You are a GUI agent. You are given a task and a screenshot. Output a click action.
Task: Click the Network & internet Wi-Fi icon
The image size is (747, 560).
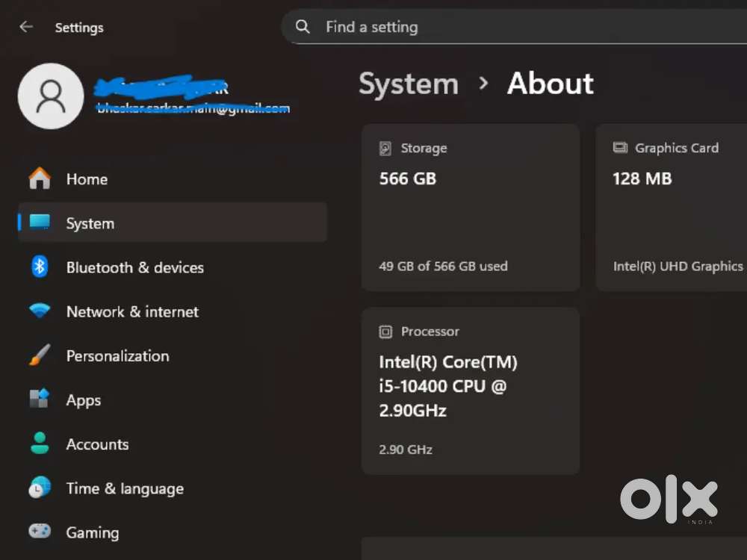pyautogui.click(x=39, y=311)
